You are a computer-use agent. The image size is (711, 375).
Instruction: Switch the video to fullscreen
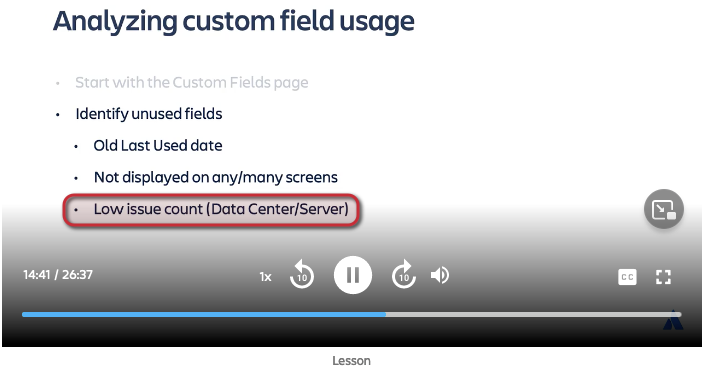click(663, 277)
